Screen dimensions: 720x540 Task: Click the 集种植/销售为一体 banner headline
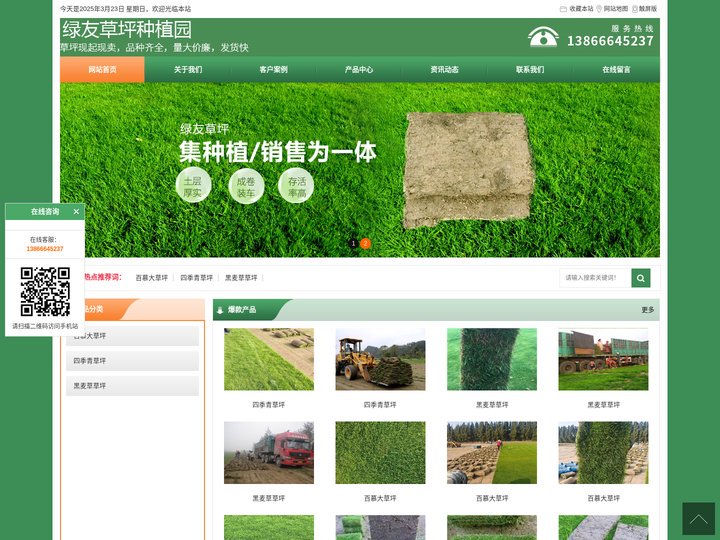277,152
